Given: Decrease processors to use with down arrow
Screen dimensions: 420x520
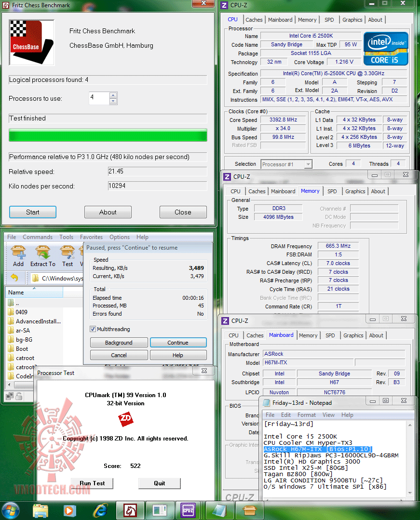Looking at the screenshot, I should (x=113, y=101).
